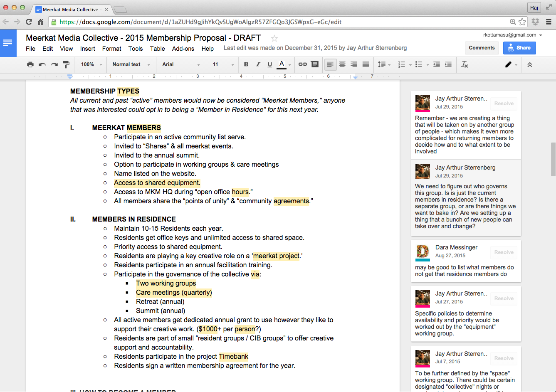Click Dara Messinger's avatar
The image size is (556, 392).
[423, 252]
